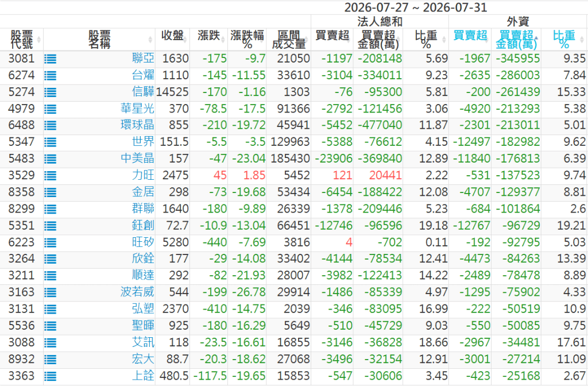
Task: Open list icon for stock 5351 鈺創
Action: 51,226
